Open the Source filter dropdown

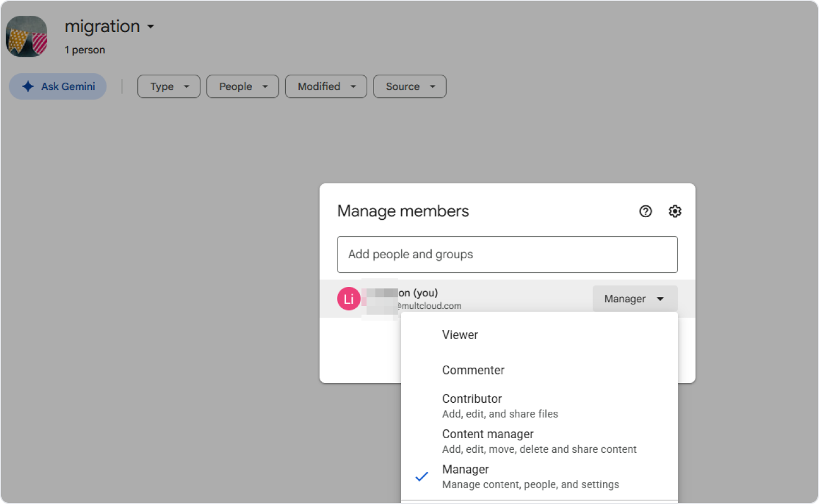coord(409,87)
